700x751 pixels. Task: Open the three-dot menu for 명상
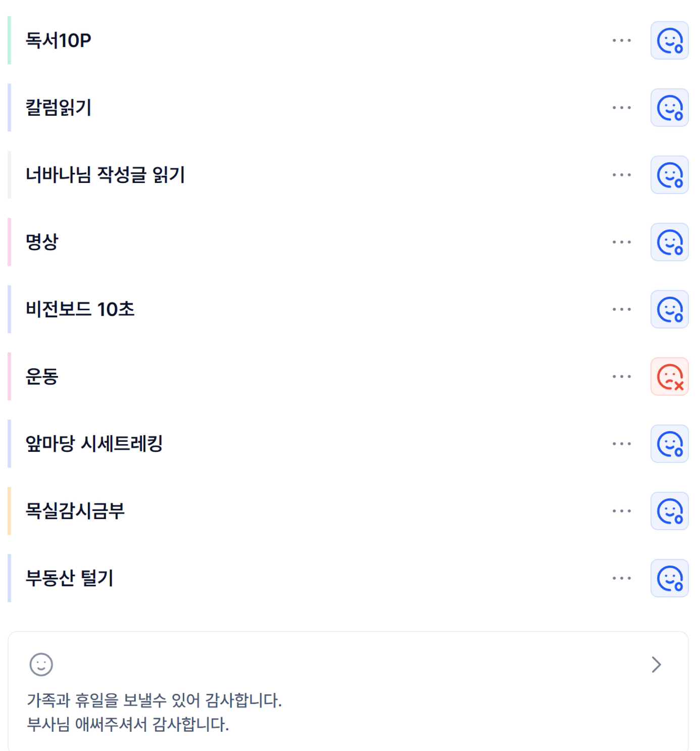(621, 242)
